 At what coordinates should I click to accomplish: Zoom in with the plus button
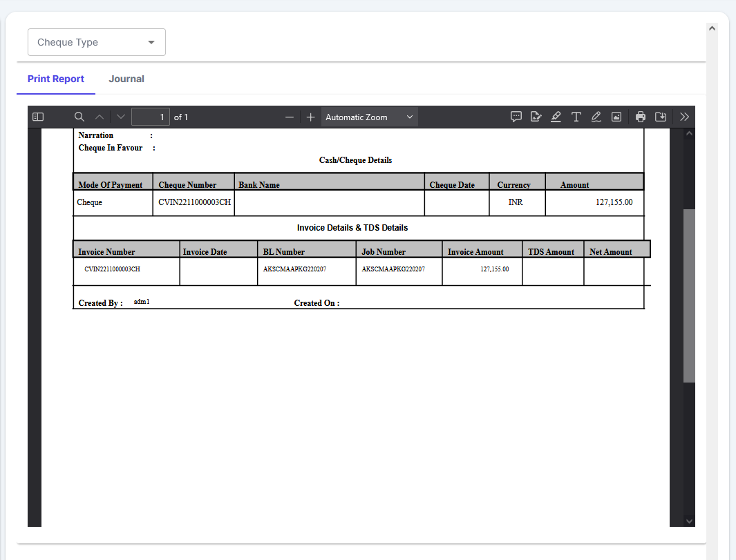311,117
